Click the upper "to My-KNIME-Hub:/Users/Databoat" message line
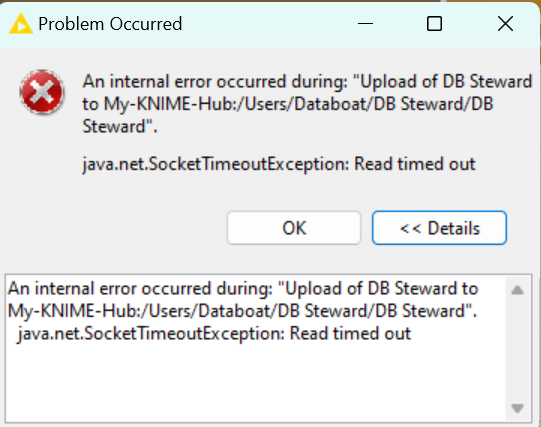This screenshot has height=427, width=541. (288, 104)
